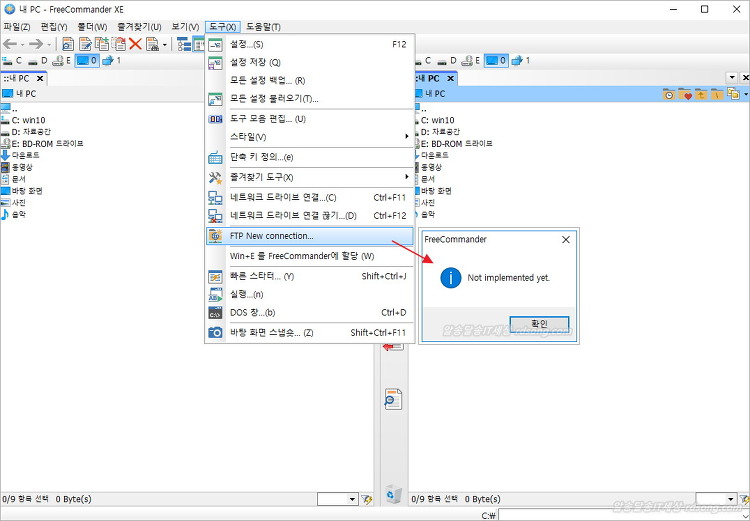
Task: Expand the left panel filter dropdown
Action: 352,499
